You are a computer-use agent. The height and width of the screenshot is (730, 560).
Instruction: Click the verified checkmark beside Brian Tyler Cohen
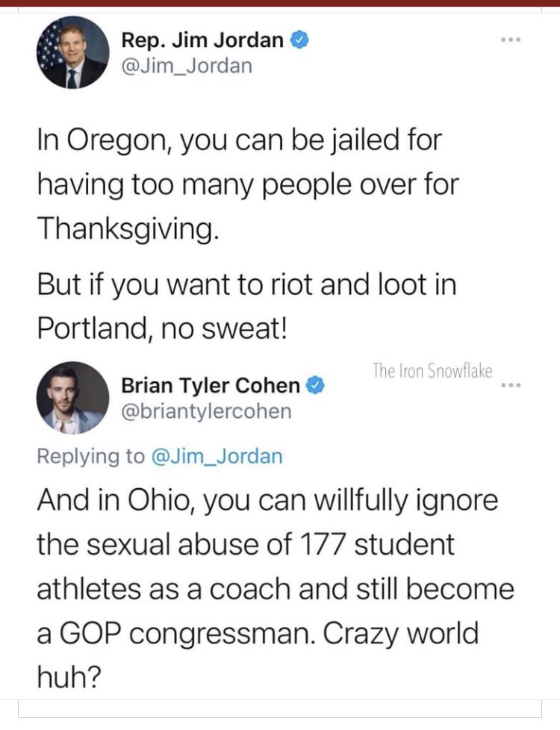click(x=315, y=385)
